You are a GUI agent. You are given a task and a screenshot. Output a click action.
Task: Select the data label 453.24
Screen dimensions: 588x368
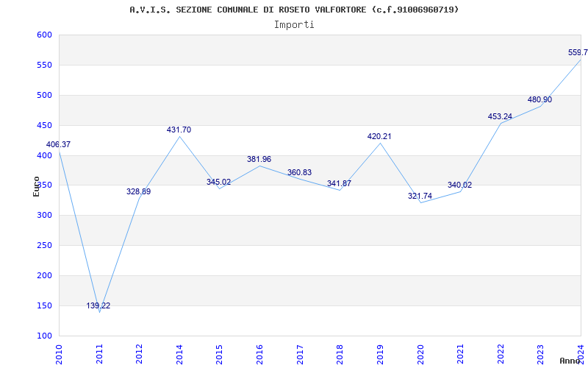coord(500,117)
